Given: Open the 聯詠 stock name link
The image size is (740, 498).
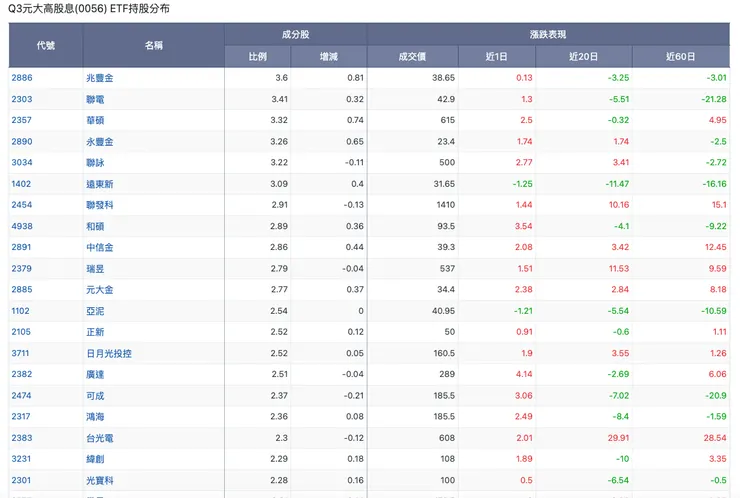Looking at the screenshot, I should 95,162.
